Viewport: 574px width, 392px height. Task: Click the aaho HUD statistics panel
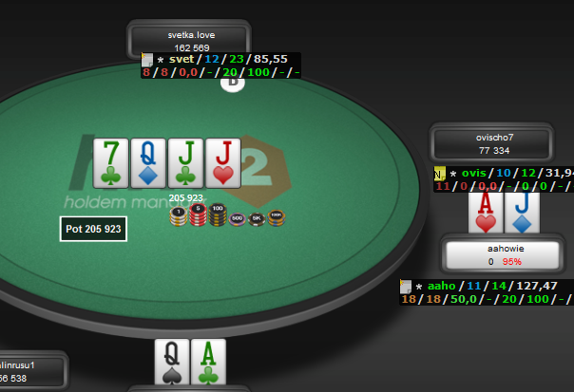click(x=487, y=292)
